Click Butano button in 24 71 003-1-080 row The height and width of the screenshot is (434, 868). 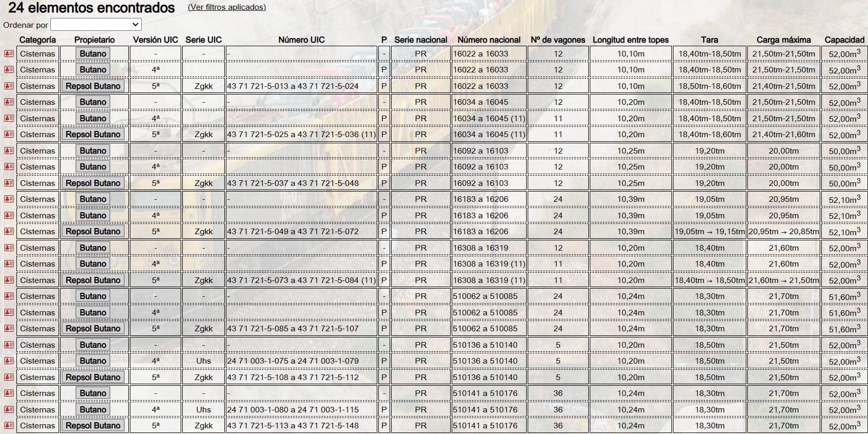[x=93, y=409]
